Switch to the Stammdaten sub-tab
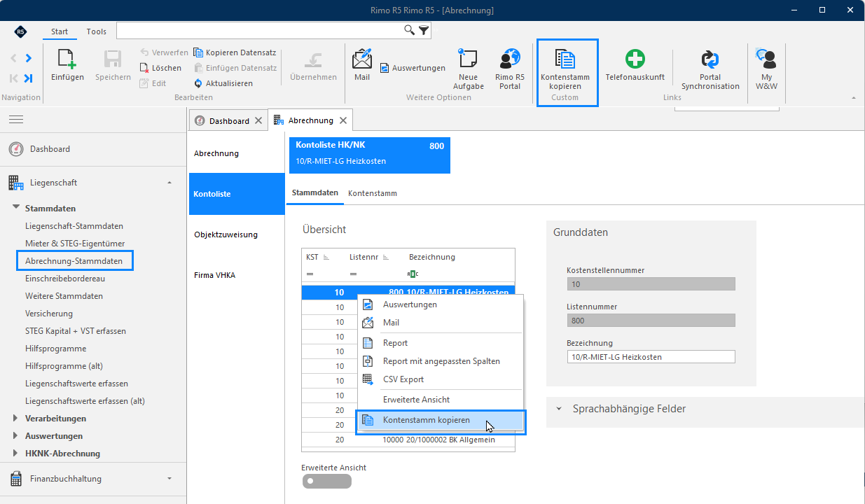This screenshot has height=504, width=865. point(315,192)
